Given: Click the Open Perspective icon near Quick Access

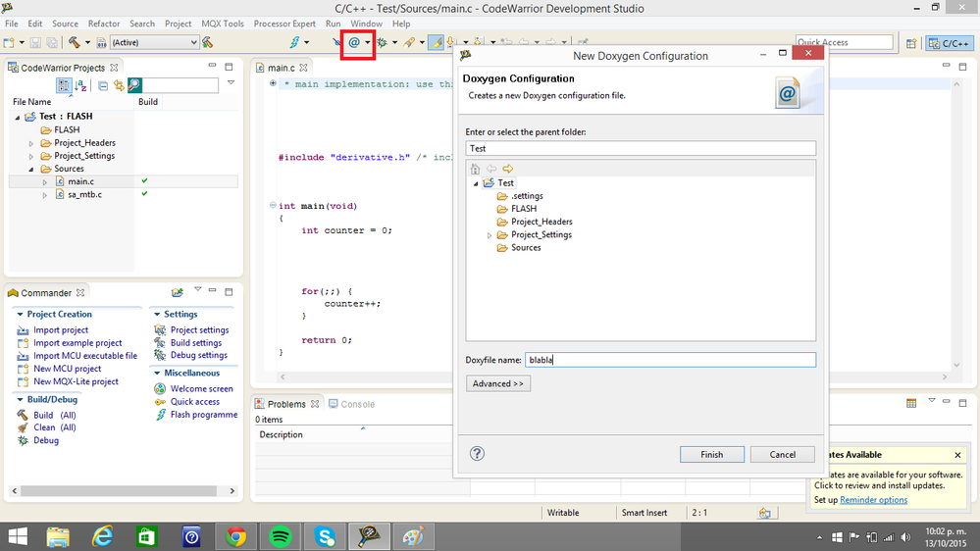Looking at the screenshot, I should tap(911, 43).
